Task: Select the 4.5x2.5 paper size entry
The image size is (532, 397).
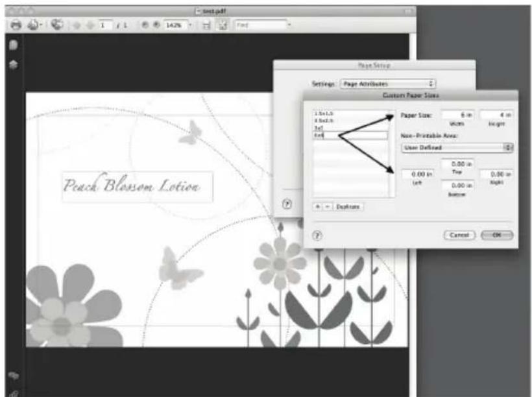Action: click(x=350, y=121)
